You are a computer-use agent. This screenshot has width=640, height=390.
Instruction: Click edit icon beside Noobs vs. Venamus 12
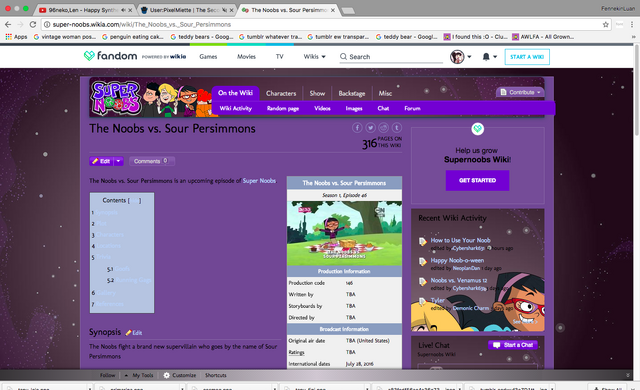tap(423, 281)
